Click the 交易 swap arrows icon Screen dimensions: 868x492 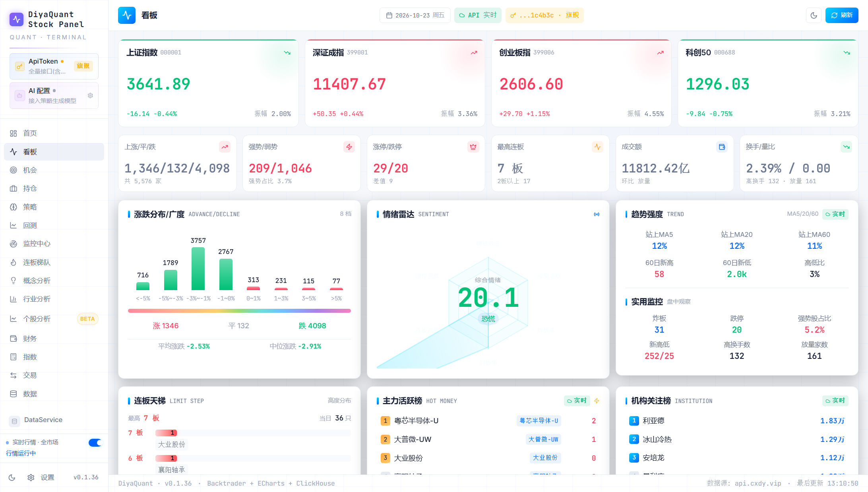click(x=14, y=375)
